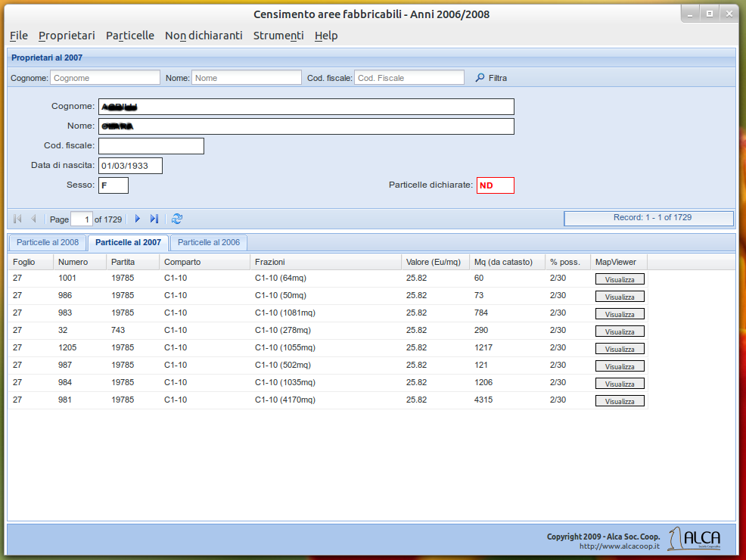Focus the Nome filter field
The height and width of the screenshot is (560, 746).
[x=247, y=77]
